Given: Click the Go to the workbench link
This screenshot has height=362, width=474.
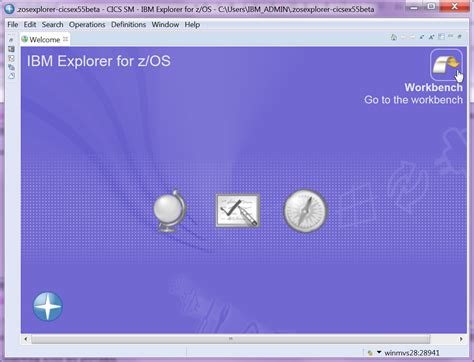Looking at the screenshot, I should pyautogui.click(x=413, y=100).
